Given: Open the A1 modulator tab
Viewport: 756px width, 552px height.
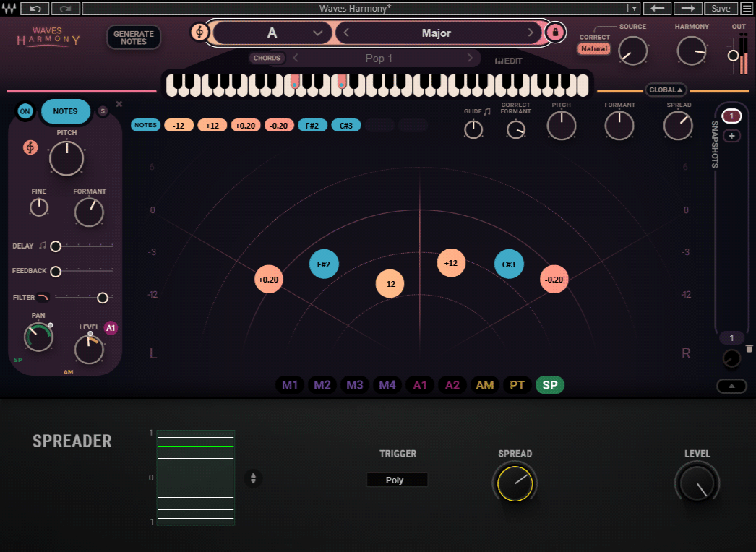Looking at the screenshot, I should pyautogui.click(x=419, y=384).
